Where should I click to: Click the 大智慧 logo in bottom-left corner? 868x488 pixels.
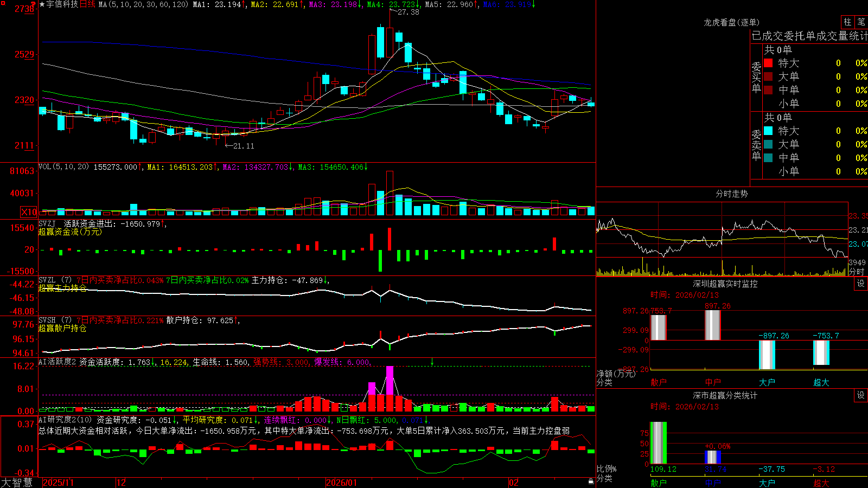point(17,483)
